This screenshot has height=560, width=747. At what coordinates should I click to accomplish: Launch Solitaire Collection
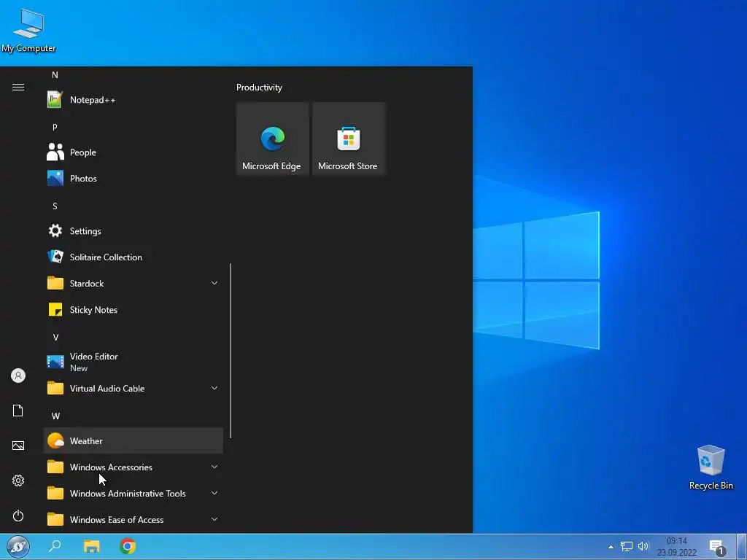coord(133,257)
